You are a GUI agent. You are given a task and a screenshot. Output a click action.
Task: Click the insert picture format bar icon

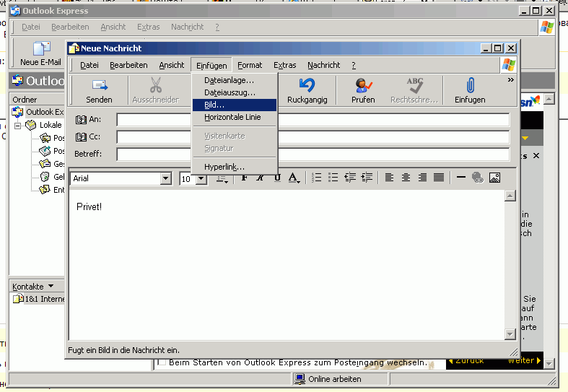pos(495,178)
